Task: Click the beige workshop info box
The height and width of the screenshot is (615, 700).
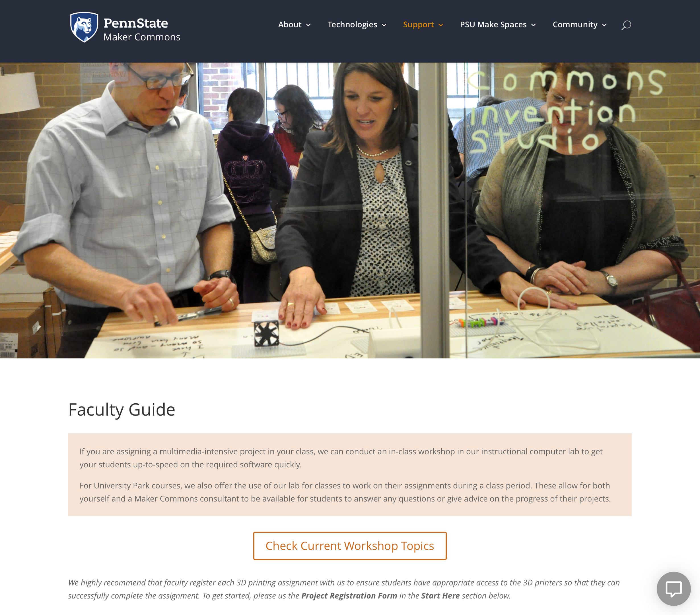Action: click(x=350, y=474)
